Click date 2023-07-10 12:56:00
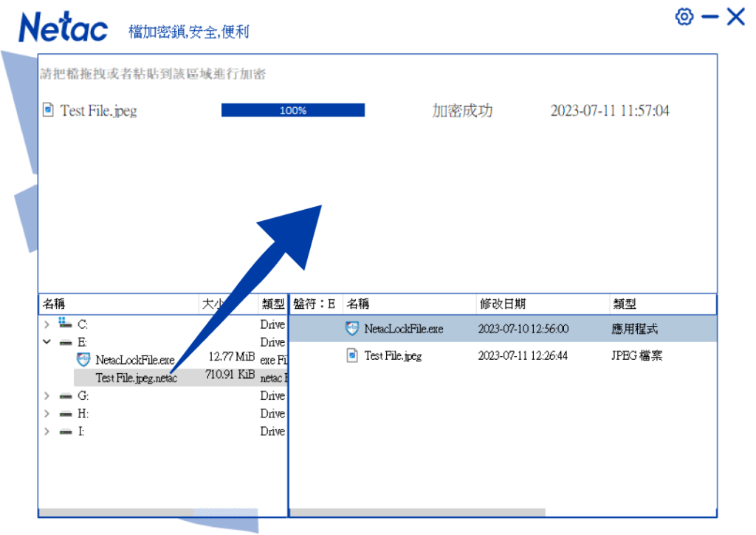Screen dimensions: 756x535 (523, 329)
